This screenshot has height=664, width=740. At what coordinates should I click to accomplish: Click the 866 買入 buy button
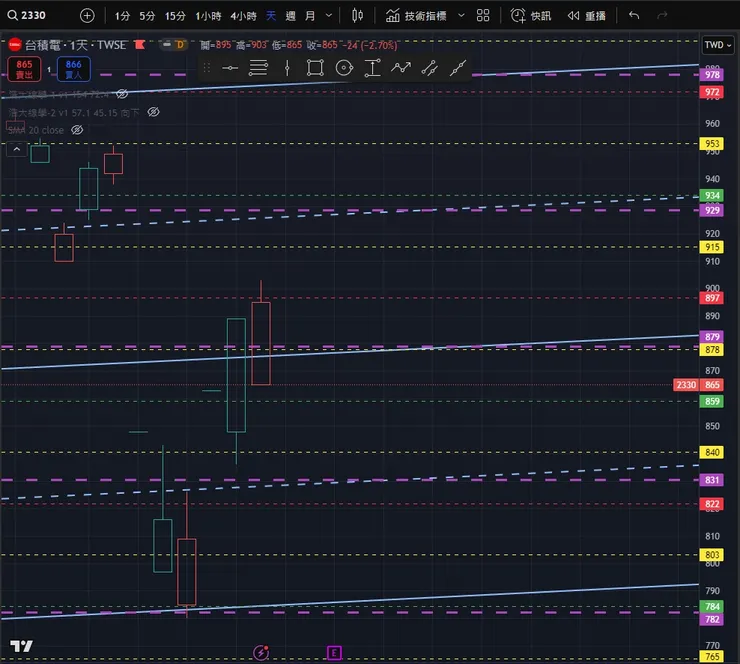coord(74,69)
